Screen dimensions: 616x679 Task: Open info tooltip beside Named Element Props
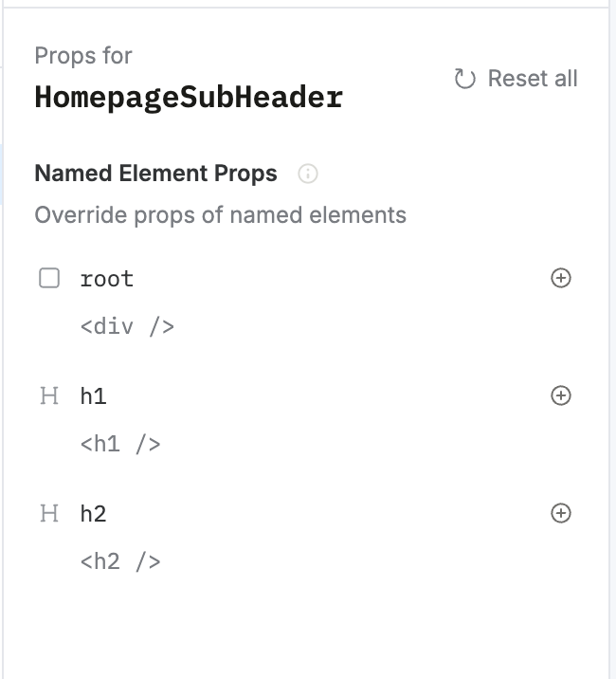tap(307, 174)
